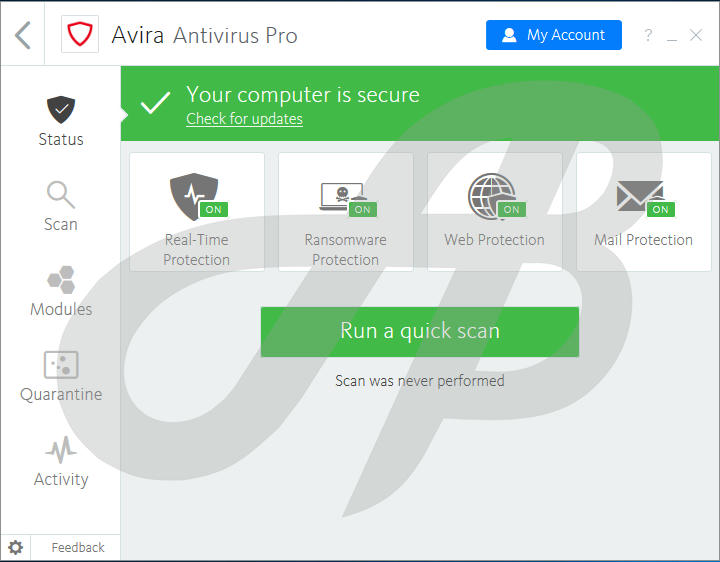Click the Activity pulse icon
720x562 pixels.
(61, 450)
